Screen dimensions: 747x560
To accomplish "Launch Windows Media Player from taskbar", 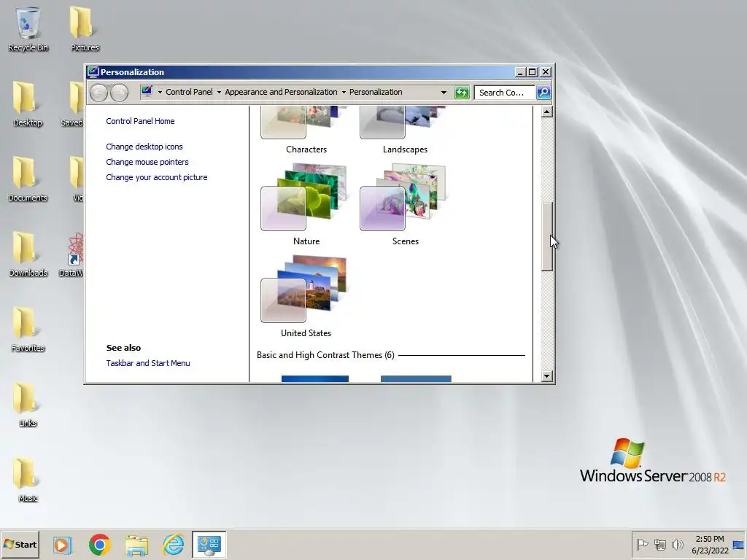I will 62,545.
